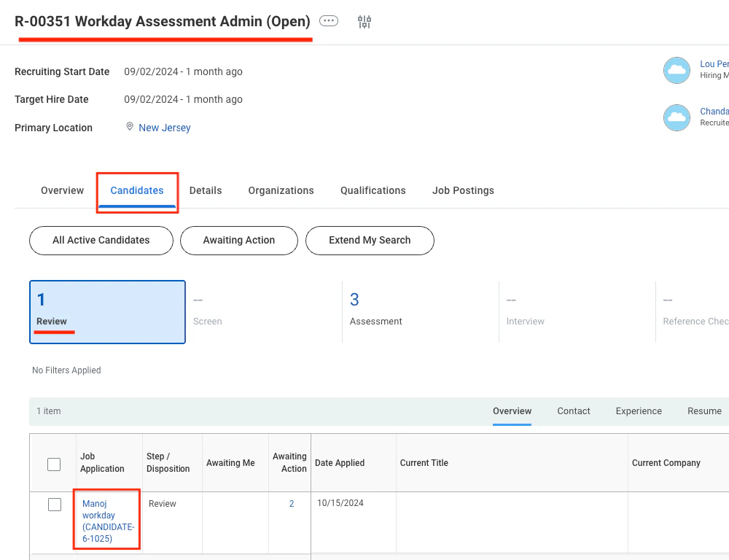Open Manoj workday candidate application link
This screenshot has width=729, height=560.
pos(108,521)
